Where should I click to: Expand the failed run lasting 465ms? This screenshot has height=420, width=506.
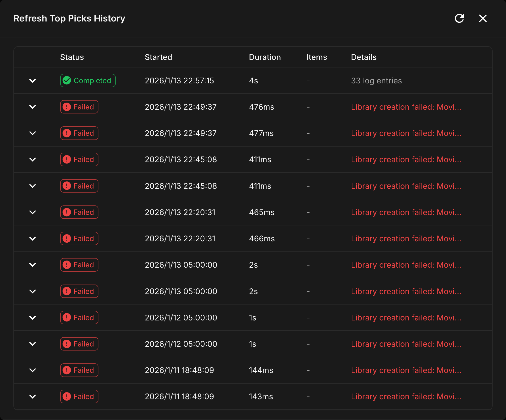33,212
